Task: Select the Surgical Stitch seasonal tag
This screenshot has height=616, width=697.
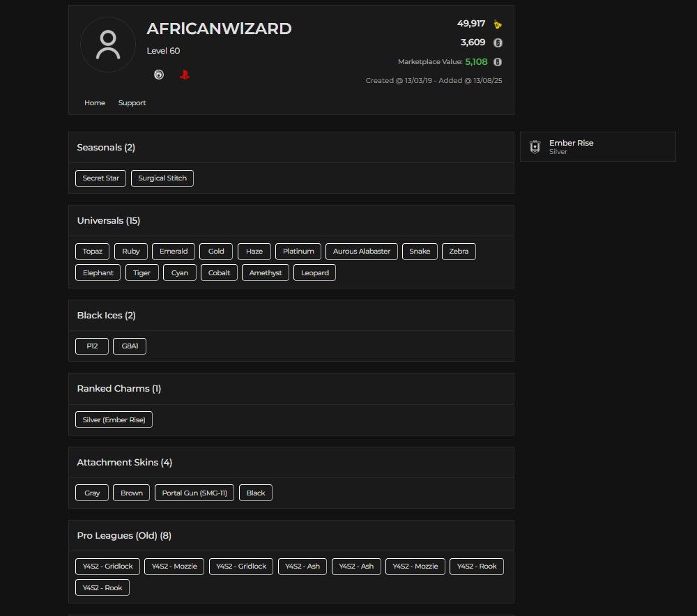Action: click(162, 178)
